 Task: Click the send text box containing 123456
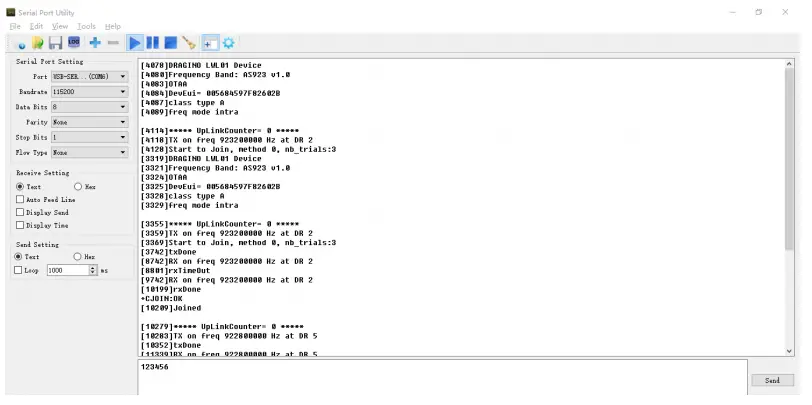[x=442, y=377]
